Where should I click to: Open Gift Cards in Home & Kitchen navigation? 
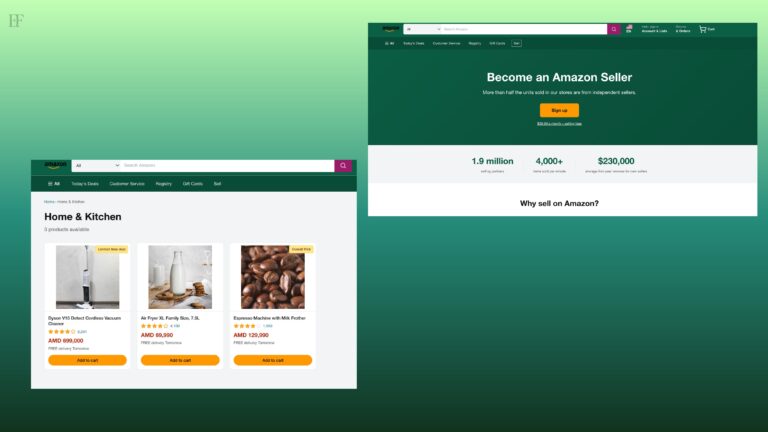pyautogui.click(x=192, y=184)
